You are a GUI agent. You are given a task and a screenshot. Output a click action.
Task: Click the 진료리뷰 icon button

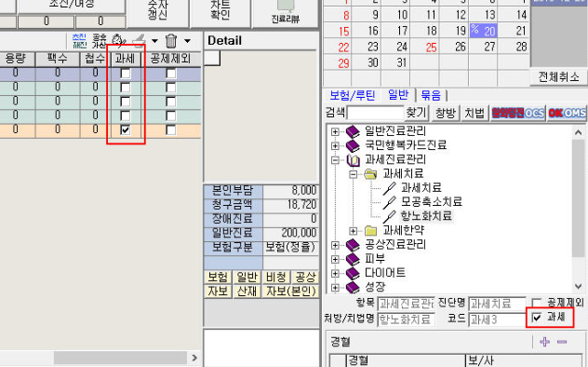[286, 13]
